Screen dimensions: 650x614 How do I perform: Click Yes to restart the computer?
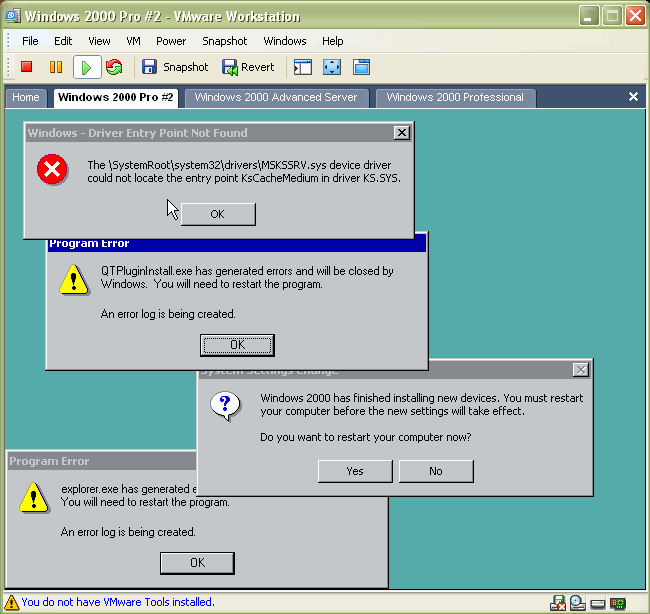coord(355,471)
